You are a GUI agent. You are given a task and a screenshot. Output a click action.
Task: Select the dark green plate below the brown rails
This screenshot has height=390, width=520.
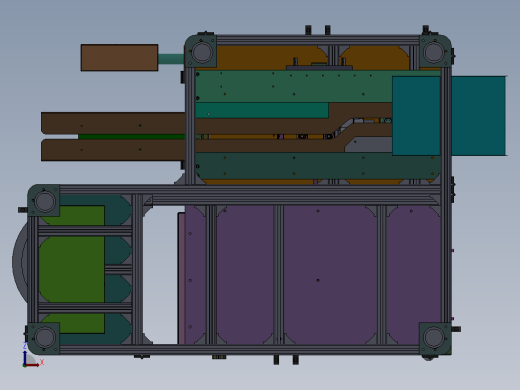(x=317, y=166)
